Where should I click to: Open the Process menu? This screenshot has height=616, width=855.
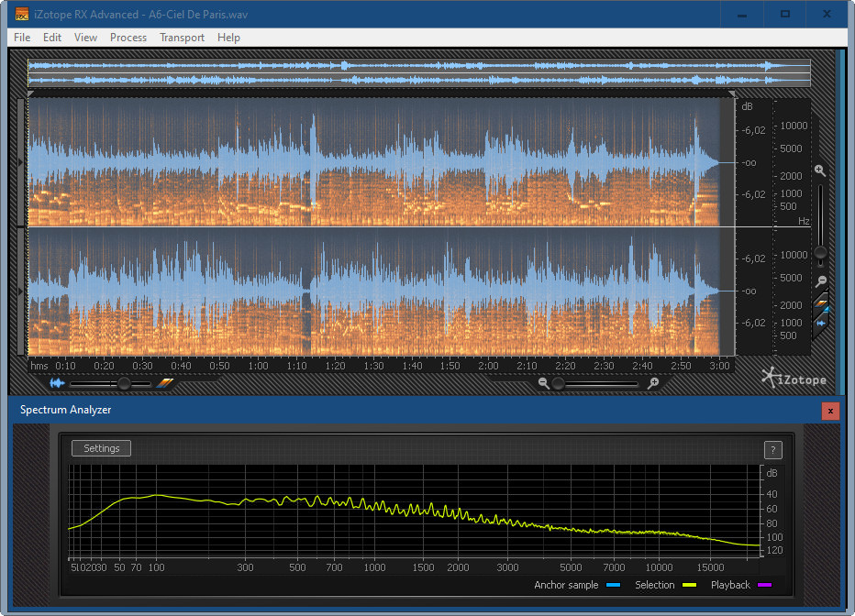tap(128, 38)
